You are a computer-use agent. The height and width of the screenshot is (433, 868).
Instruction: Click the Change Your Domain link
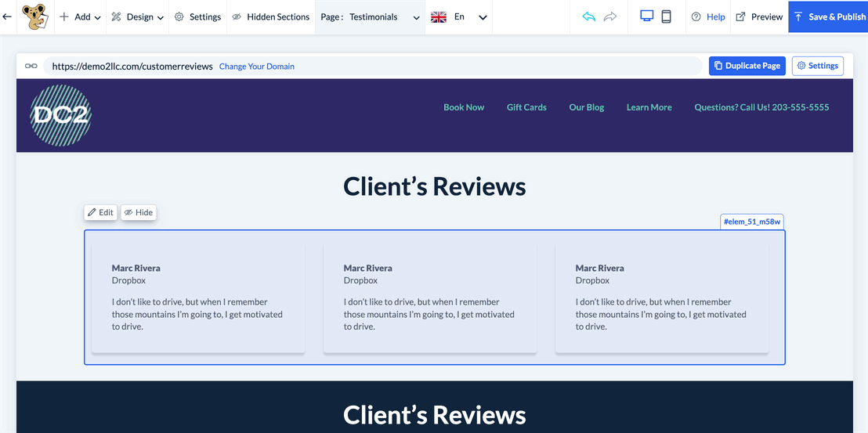[x=257, y=67]
